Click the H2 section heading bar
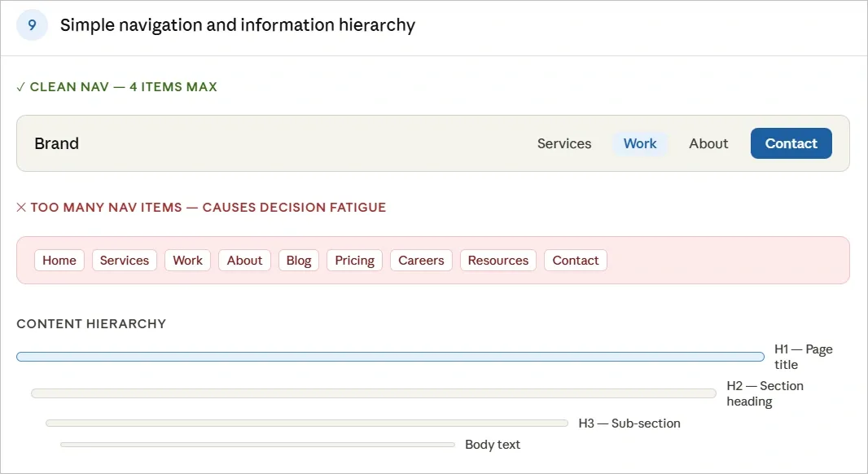This screenshot has width=868, height=474. pyautogui.click(x=373, y=393)
